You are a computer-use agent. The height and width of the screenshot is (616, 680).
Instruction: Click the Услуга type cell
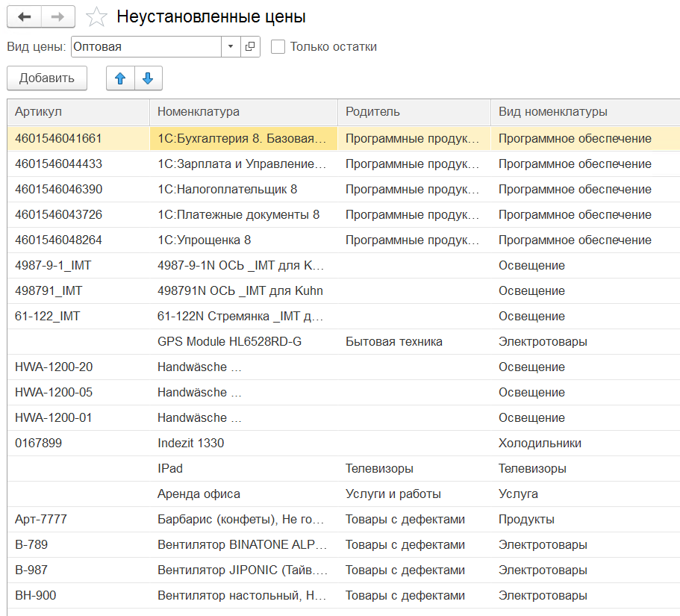tap(585, 494)
